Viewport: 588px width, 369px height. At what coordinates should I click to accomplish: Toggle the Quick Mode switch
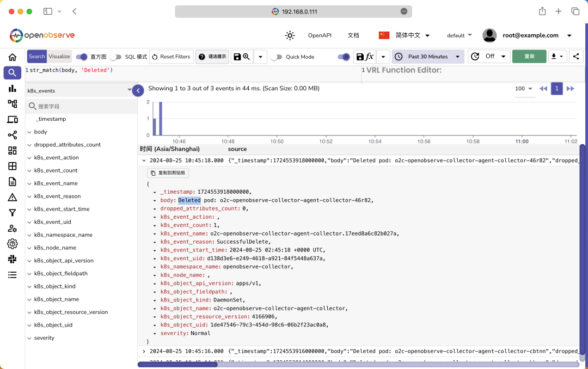coord(276,57)
